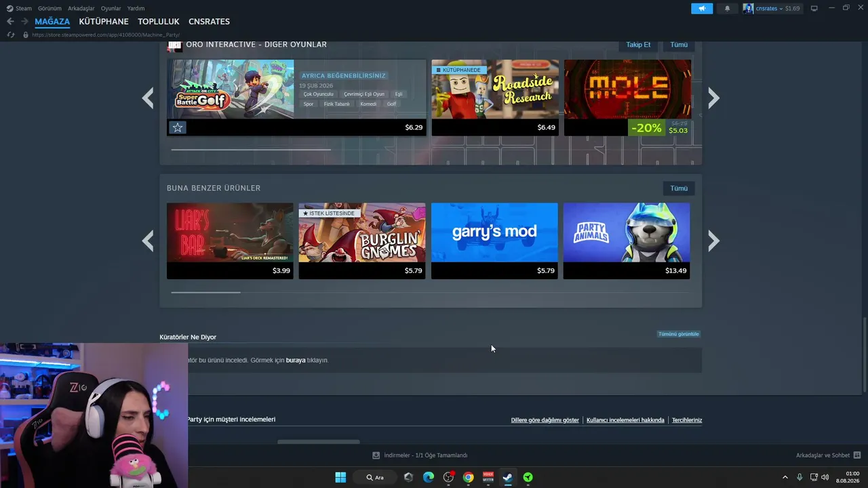Open the gray hexagon app in taskbar
The width and height of the screenshot is (868, 488).
pos(408,477)
